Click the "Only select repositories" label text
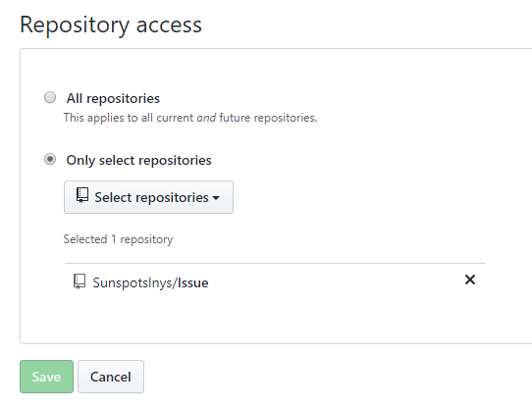The height and width of the screenshot is (408, 532). [138, 160]
